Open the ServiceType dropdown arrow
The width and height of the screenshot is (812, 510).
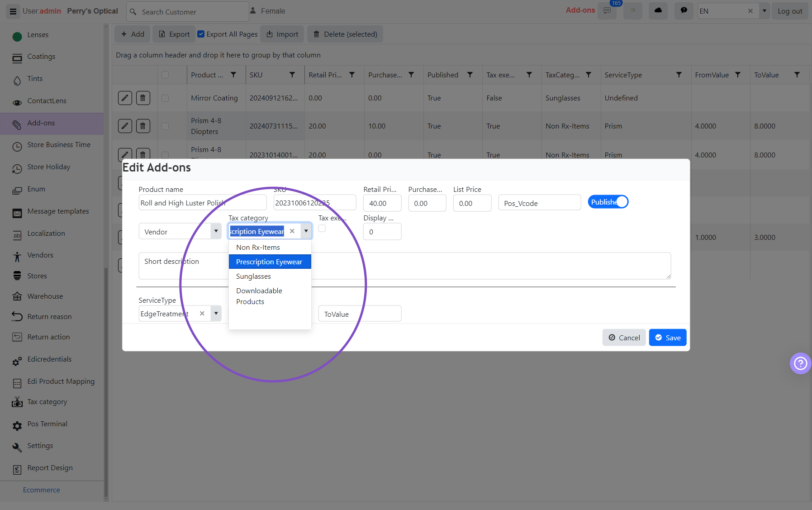(x=216, y=314)
